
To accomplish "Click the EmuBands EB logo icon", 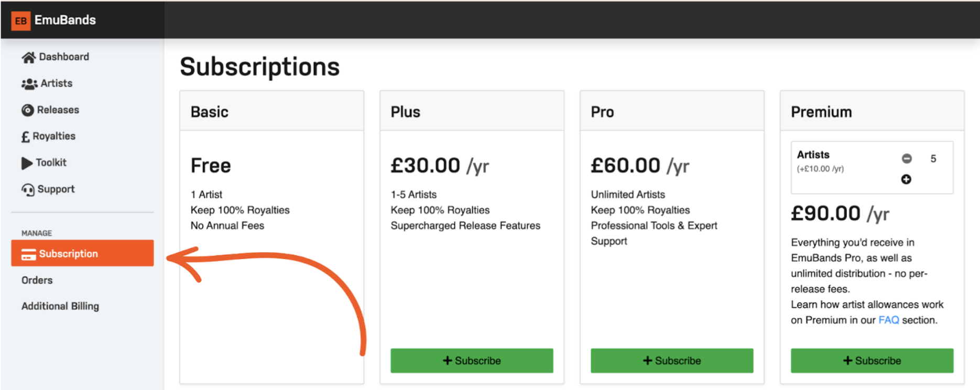I will [x=20, y=20].
